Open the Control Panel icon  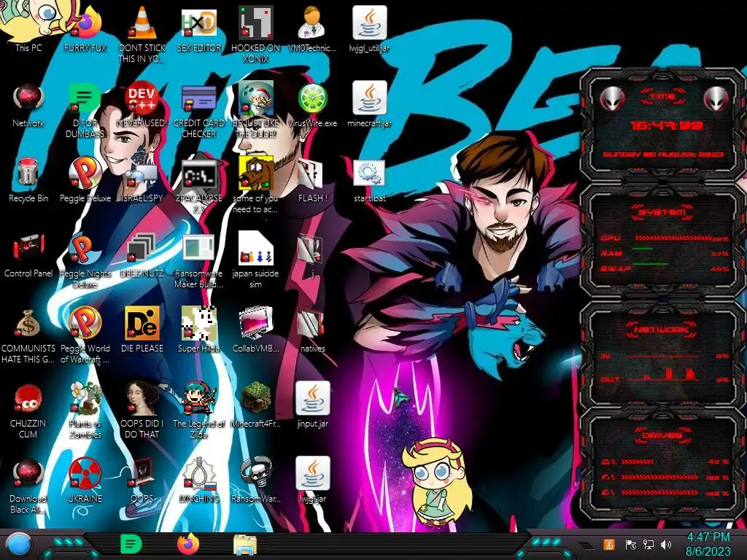[28, 248]
